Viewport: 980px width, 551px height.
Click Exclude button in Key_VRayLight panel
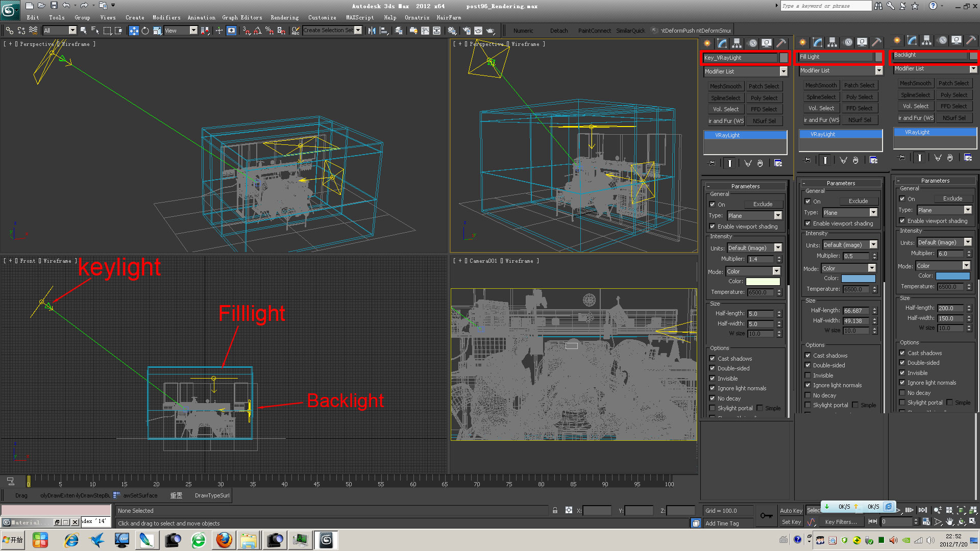[763, 204]
